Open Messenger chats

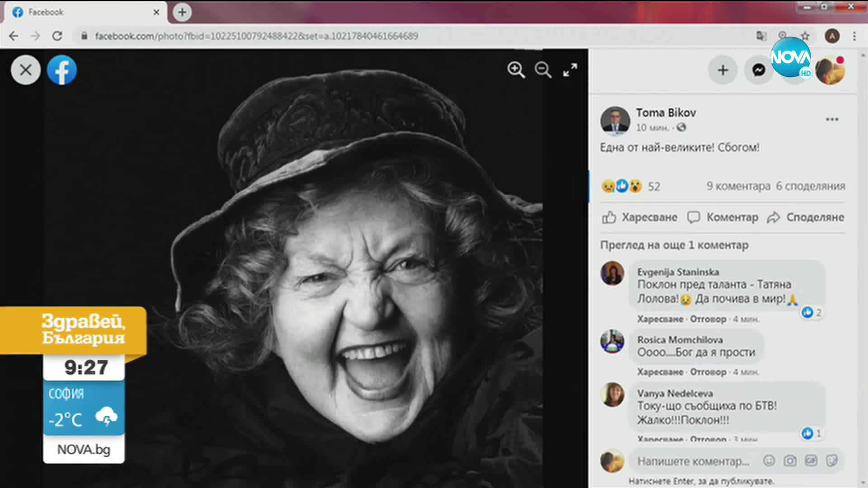click(759, 70)
